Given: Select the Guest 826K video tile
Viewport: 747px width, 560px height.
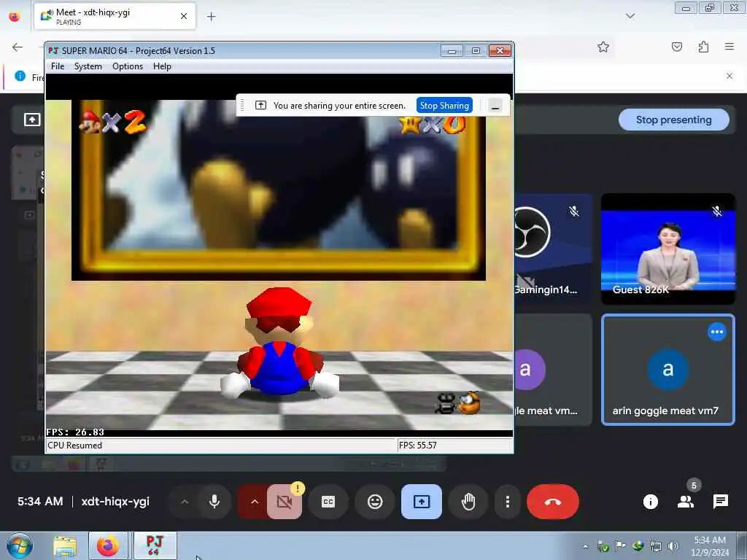Looking at the screenshot, I should tap(668, 249).
